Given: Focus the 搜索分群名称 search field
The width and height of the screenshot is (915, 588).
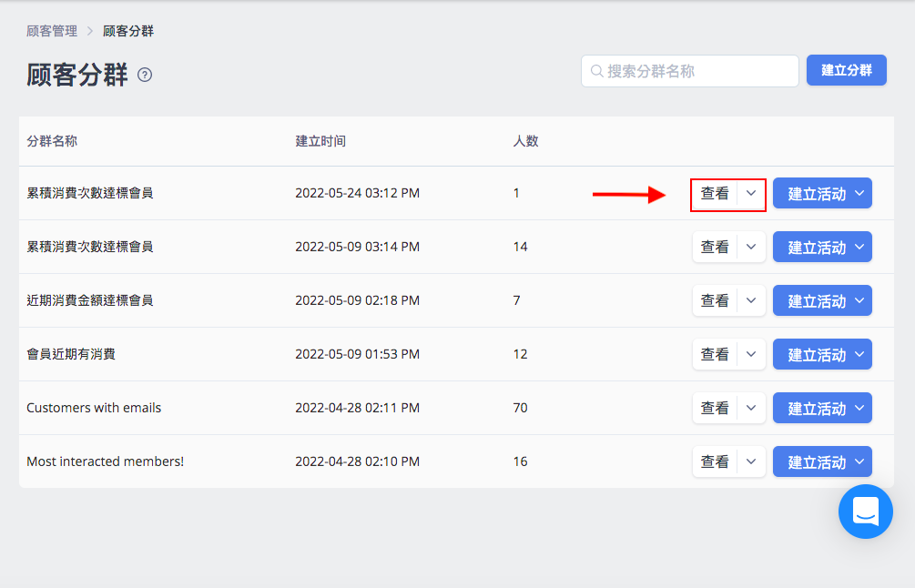Looking at the screenshot, I should click(690, 71).
